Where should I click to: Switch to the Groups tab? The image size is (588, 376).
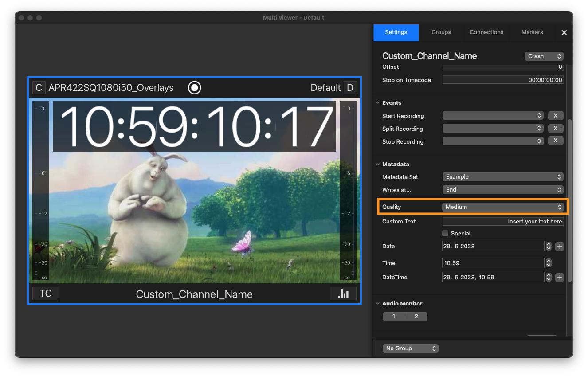click(x=441, y=32)
